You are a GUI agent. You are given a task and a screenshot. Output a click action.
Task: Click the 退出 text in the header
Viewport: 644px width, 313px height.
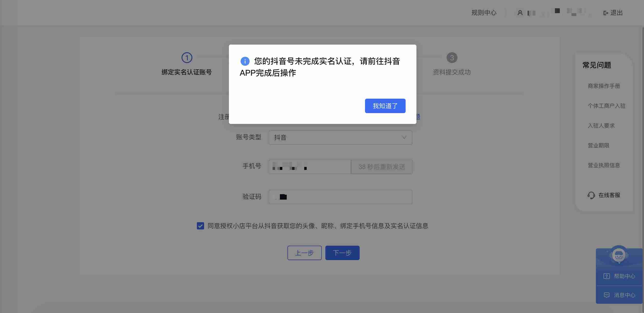point(616,13)
